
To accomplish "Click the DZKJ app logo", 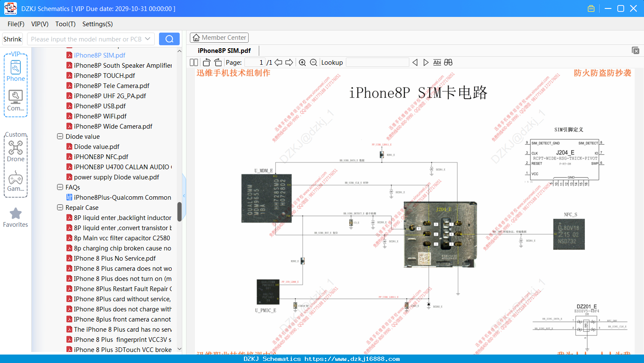I will 10,8.
